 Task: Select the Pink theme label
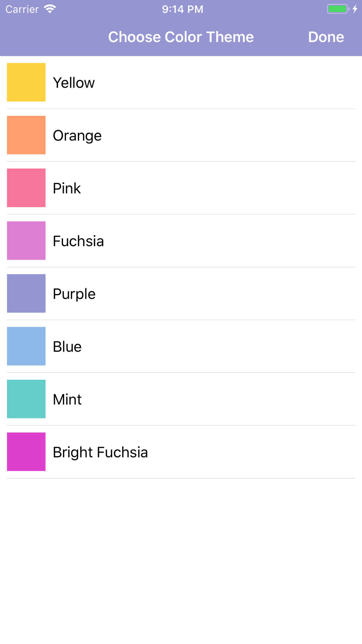click(x=67, y=188)
